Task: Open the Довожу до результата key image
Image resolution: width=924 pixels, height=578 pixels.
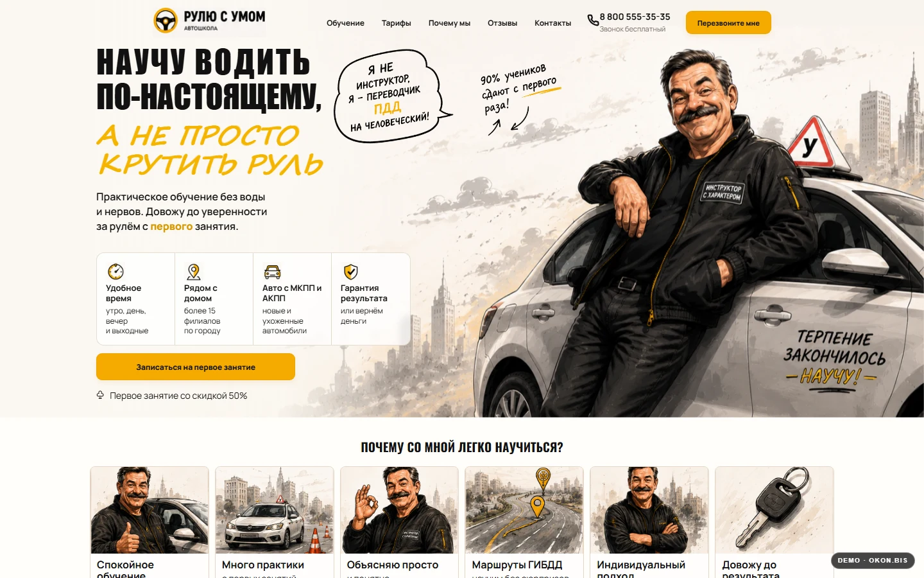Action: 774,510
